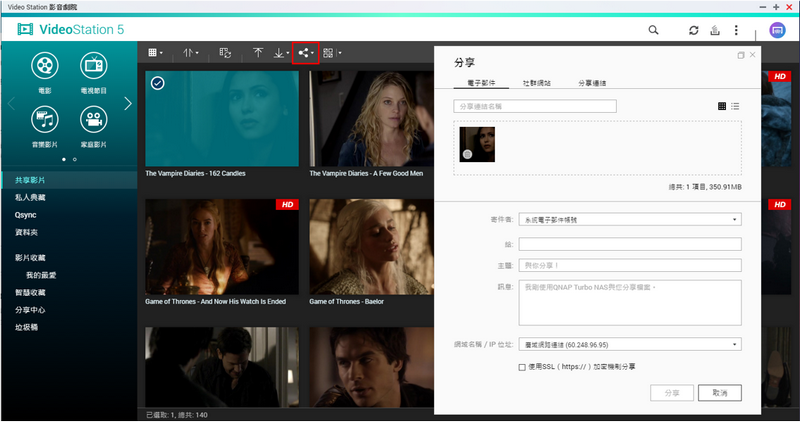800x422 pixels.
Task: Open the domain name / IP address dropdown
Action: tap(630, 344)
